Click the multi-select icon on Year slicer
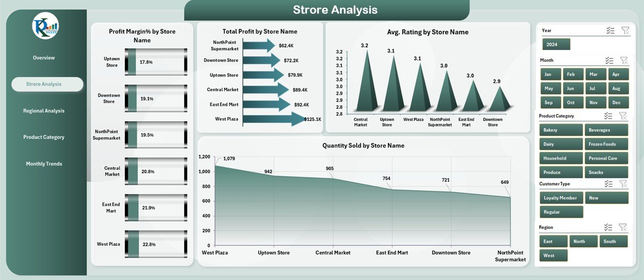The image size is (644, 280). pos(610,31)
